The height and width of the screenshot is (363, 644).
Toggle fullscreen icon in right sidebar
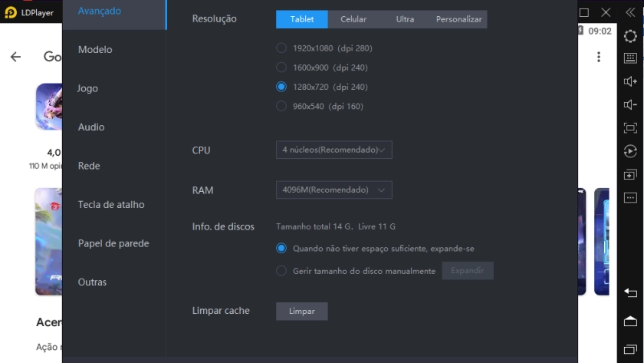point(630,128)
